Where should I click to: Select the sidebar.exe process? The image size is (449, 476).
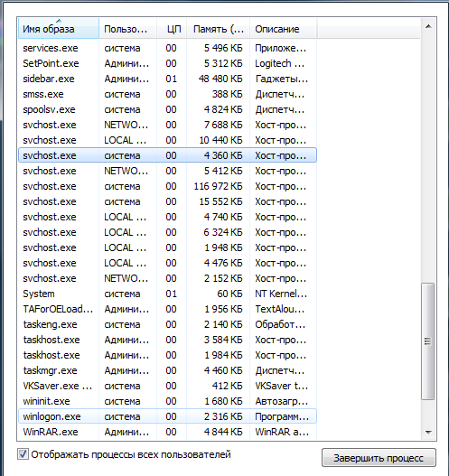pos(167,79)
